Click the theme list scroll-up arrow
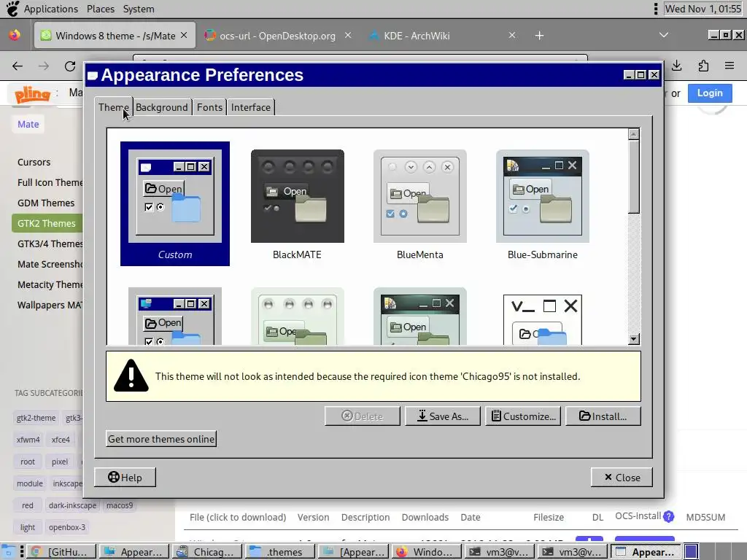 click(x=634, y=134)
